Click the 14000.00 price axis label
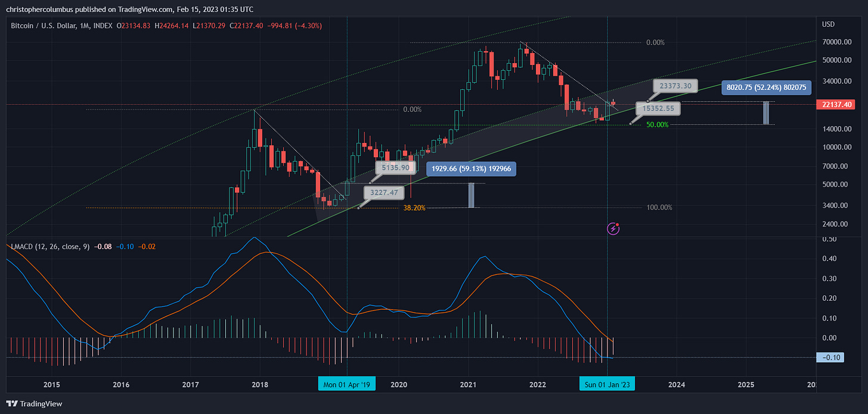This screenshot has height=414, width=868. pos(836,129)
